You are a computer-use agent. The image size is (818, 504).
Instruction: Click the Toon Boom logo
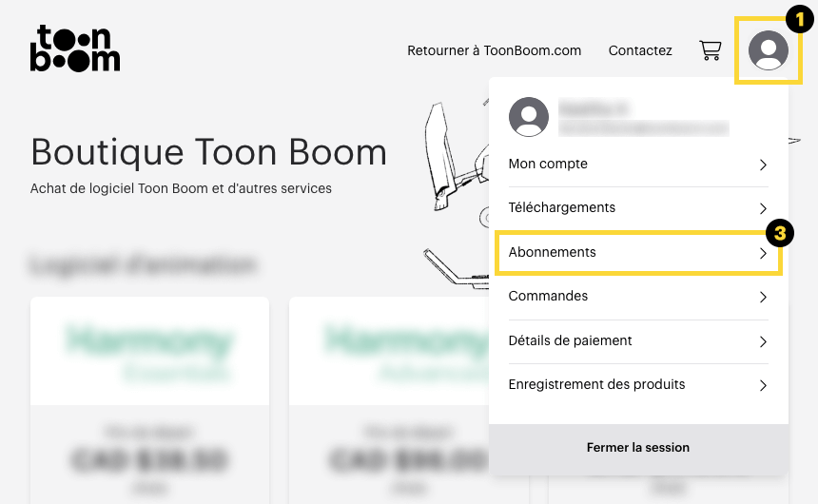tap(75, 48)
